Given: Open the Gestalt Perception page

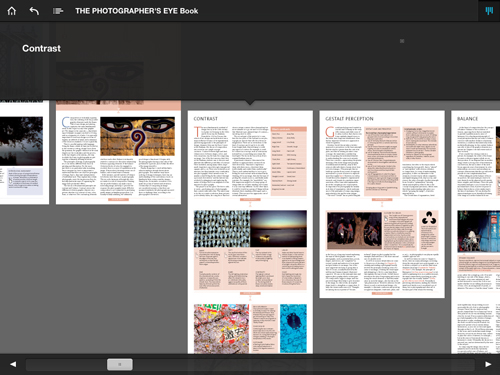Looking at the screenshot, I should click(382, 156).
